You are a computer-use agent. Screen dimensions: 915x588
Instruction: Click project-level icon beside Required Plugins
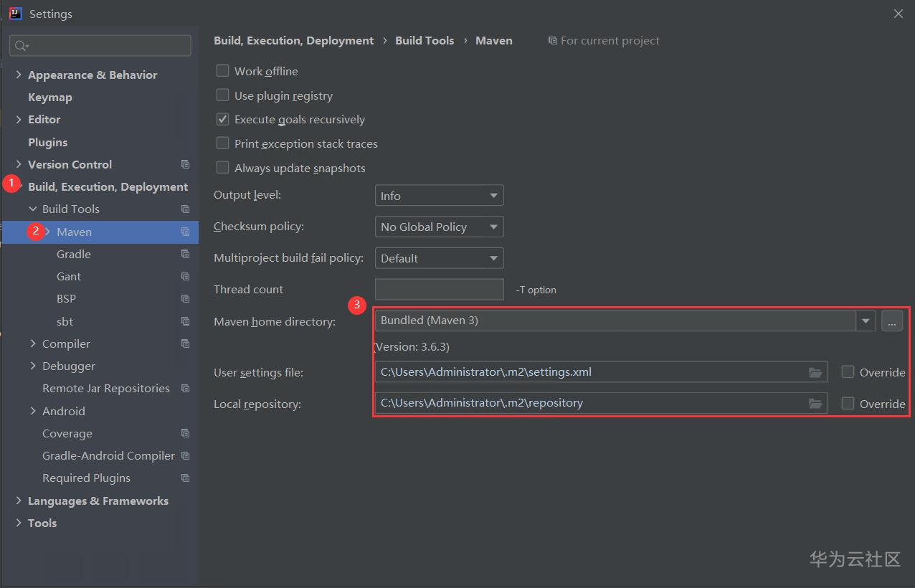pos(185,478)
